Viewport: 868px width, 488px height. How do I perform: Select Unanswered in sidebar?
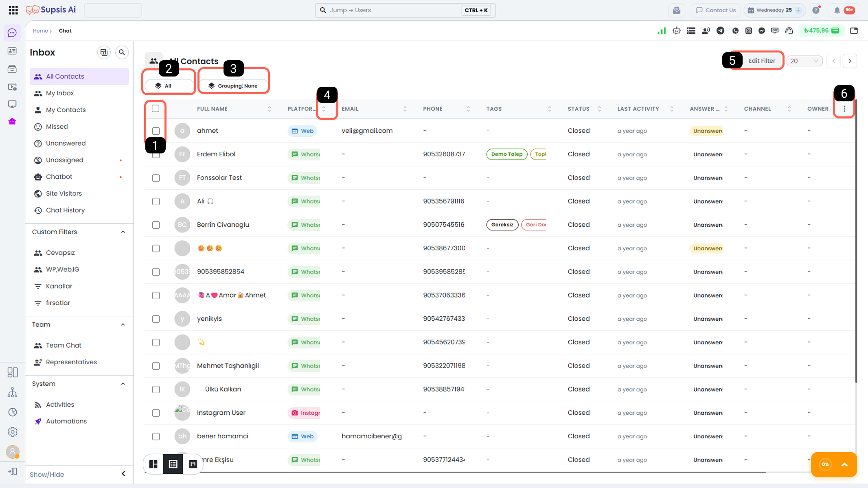click(x=79, y=143)
